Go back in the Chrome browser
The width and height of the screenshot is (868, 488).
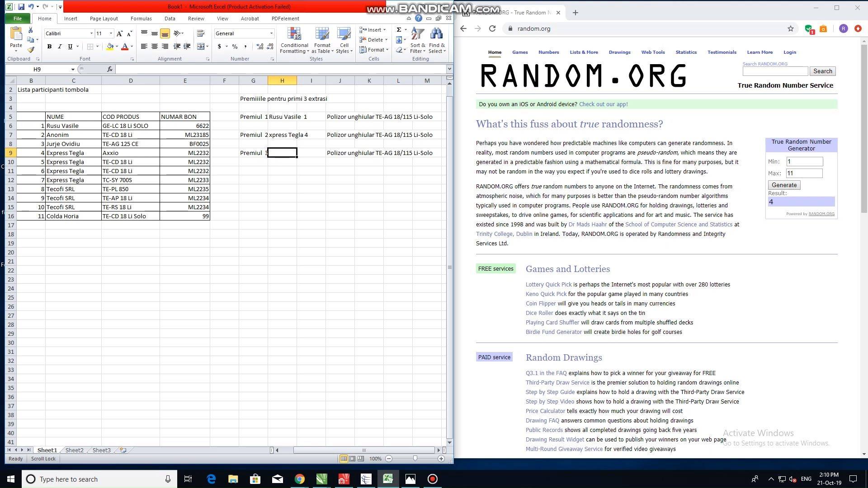463,28
